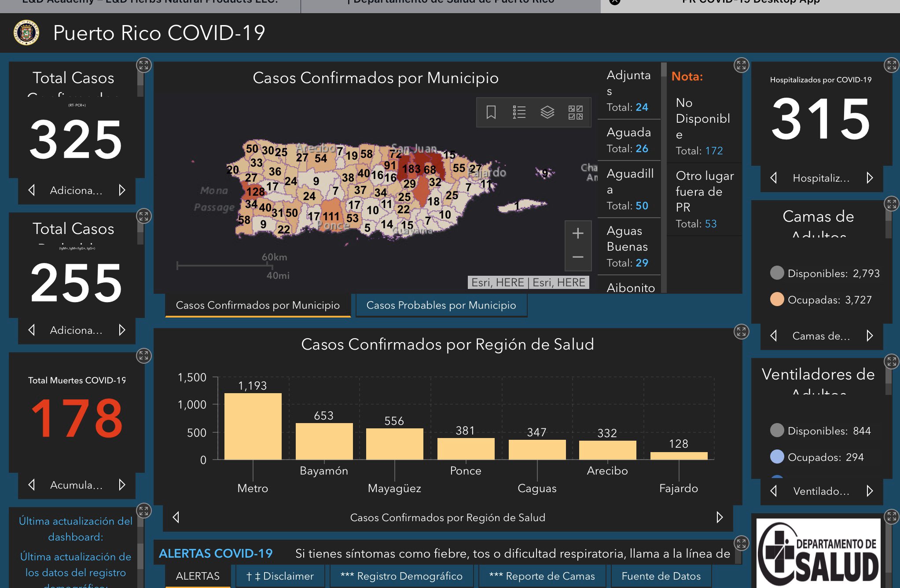Expand the Total Muertes COVID-19 panel
900x588 pixels.
pos(143,355)
